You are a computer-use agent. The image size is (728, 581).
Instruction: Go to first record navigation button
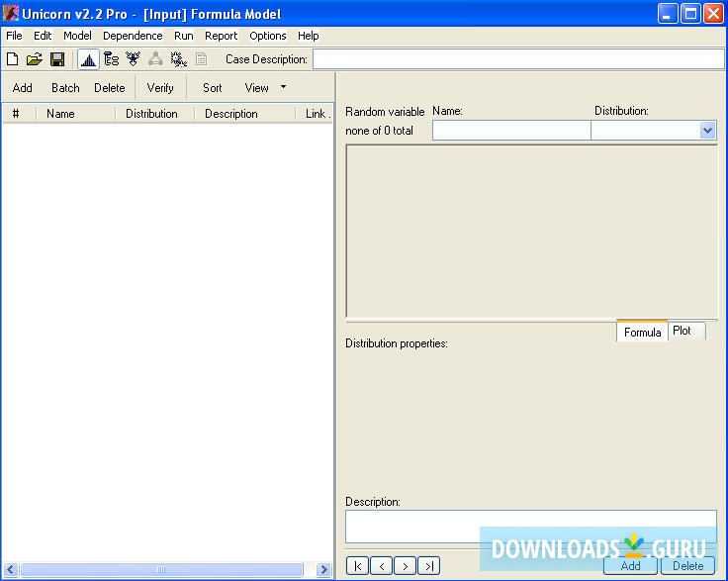pos(357,566)
